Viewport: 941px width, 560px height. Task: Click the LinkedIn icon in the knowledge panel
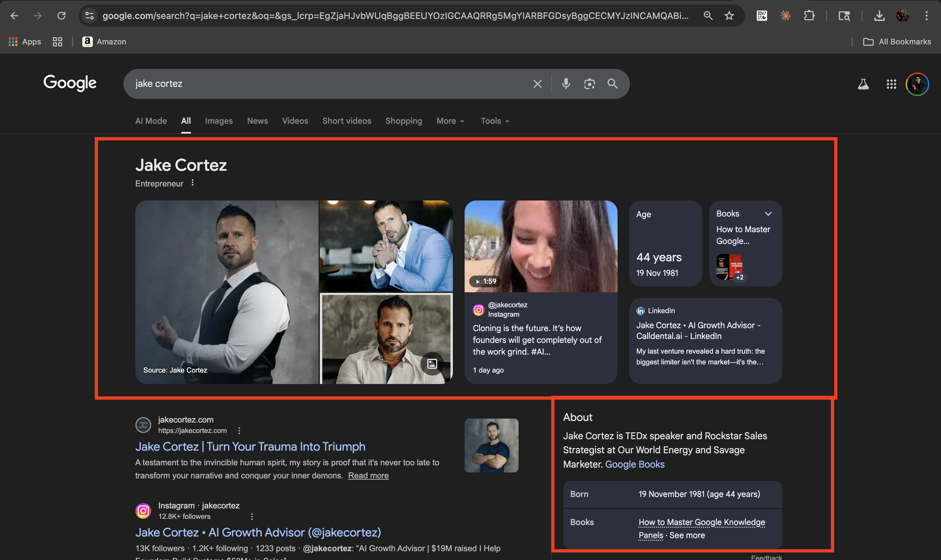[x=640, y=311]
